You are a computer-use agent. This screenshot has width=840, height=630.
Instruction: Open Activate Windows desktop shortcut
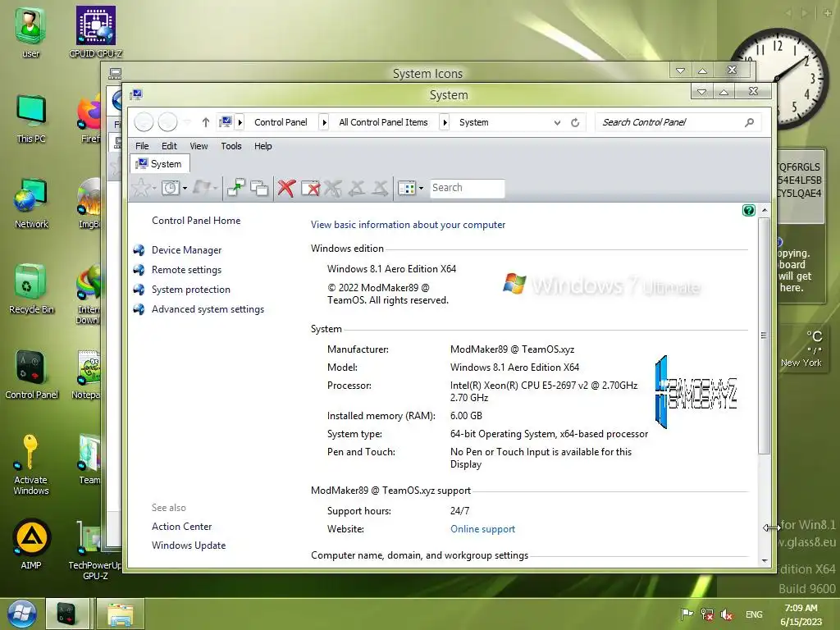pyautogui.click(x=30, y=464)
